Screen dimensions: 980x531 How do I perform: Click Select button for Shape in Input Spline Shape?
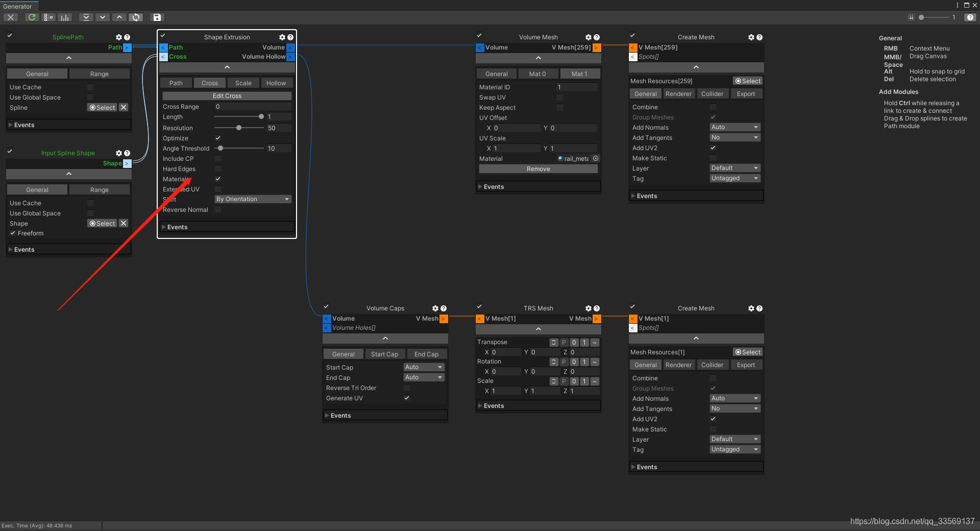102,223
